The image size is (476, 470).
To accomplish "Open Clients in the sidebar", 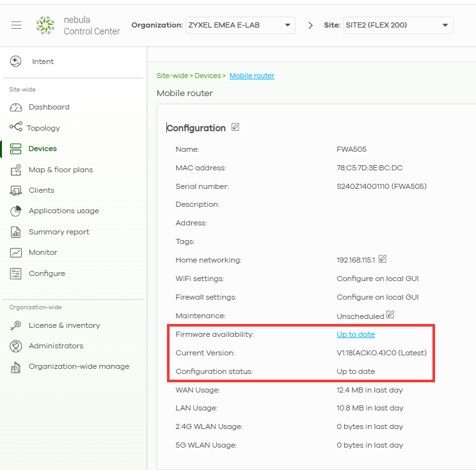I will pyautogui.click(x=42, y=190).
